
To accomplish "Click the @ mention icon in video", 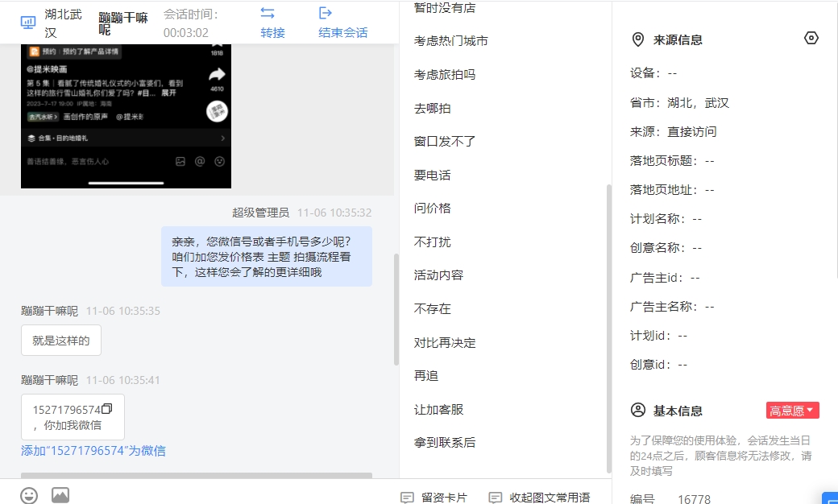I will (200, 161).
